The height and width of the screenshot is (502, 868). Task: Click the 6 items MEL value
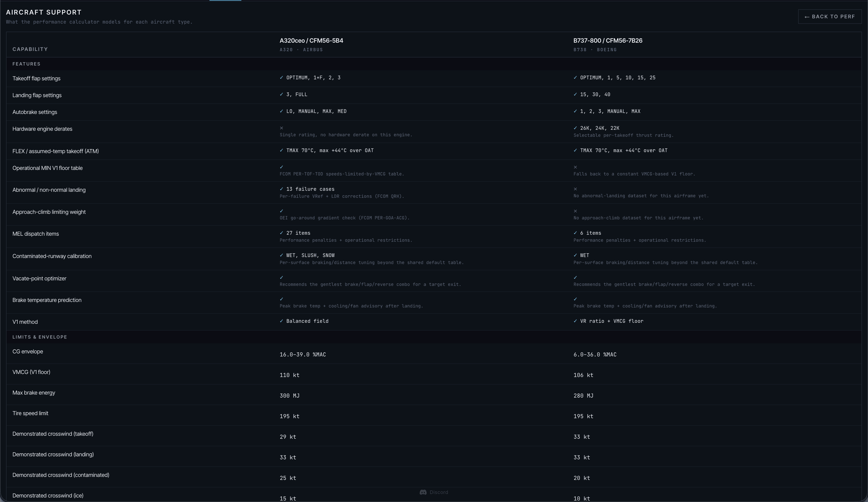tap(590, 233)
